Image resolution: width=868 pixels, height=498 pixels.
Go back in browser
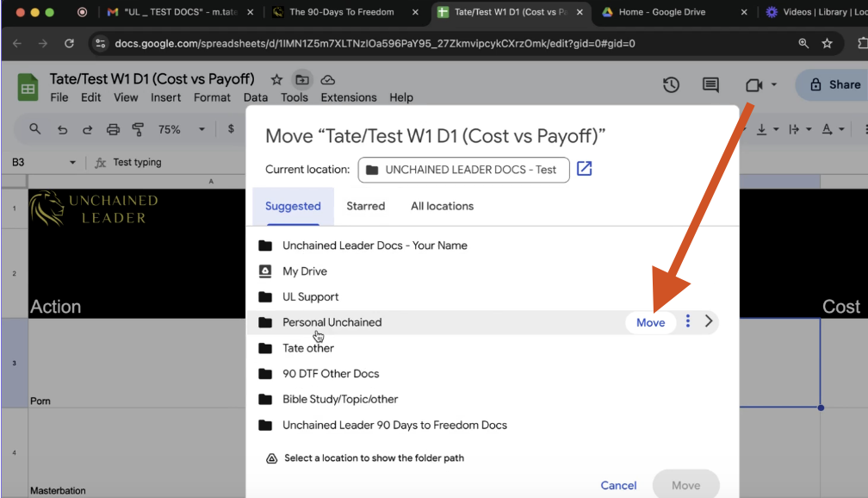[17, 43]
